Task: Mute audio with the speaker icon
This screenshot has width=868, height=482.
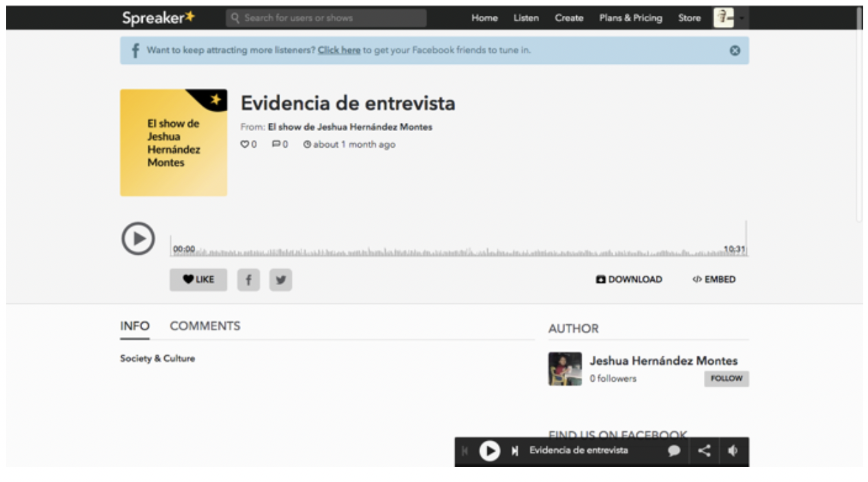Action: pyautogui.click(x=733, y=451)
